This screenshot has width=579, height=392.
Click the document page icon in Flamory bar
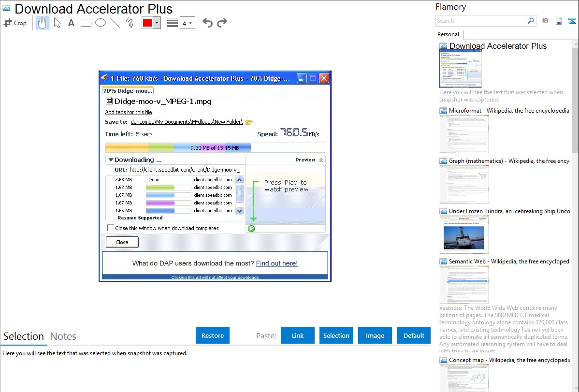coord(559,21)
